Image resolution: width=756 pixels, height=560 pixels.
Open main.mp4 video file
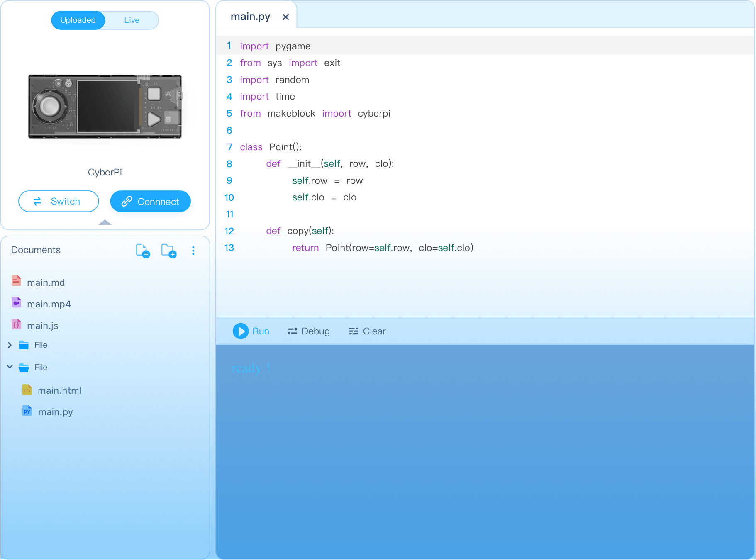[49, 304]
